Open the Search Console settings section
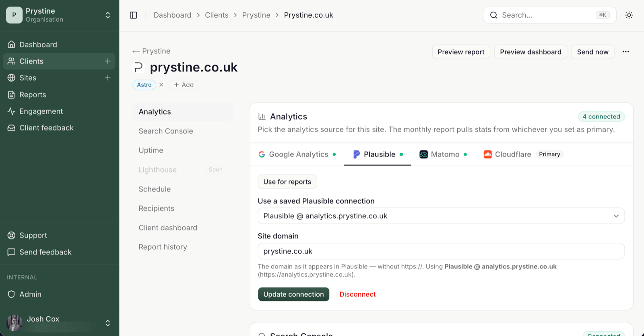Screen dimensions: 644x336 click(x=182, y=131)
